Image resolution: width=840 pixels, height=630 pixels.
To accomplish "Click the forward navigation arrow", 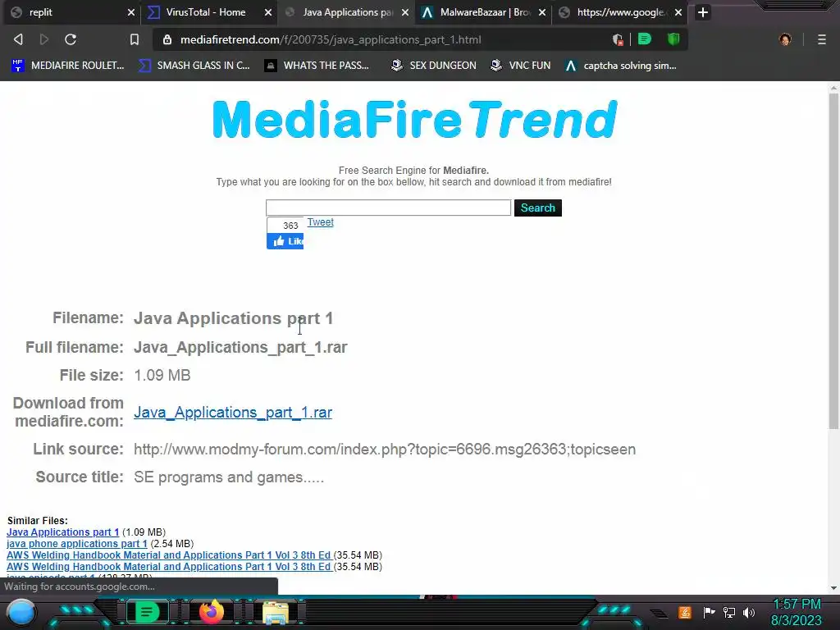I will tap(44, 39).
